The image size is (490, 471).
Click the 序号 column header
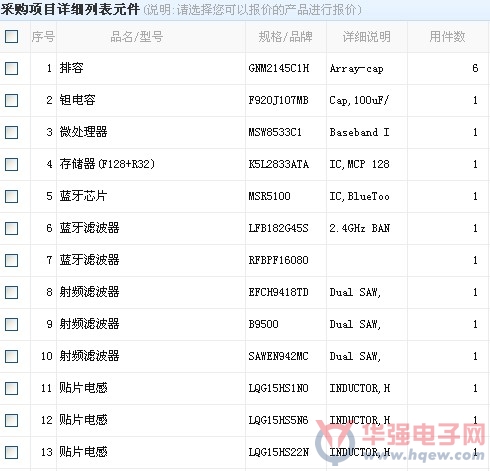43,37
